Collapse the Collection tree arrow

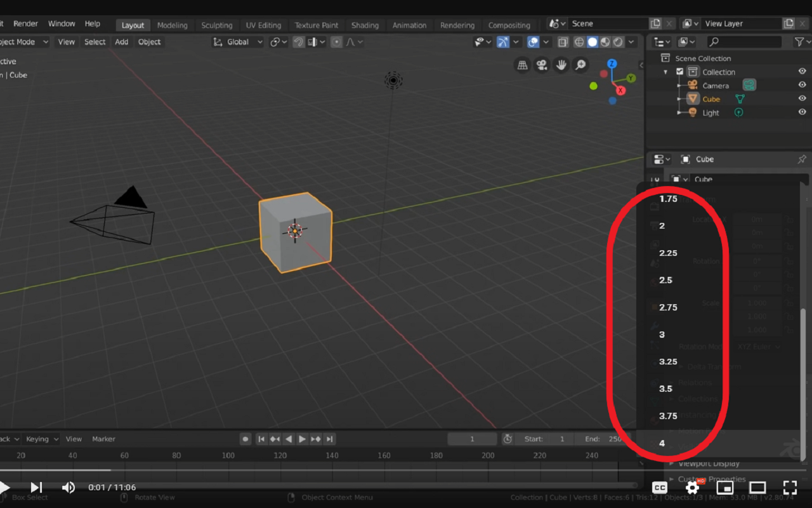(665, 72)
